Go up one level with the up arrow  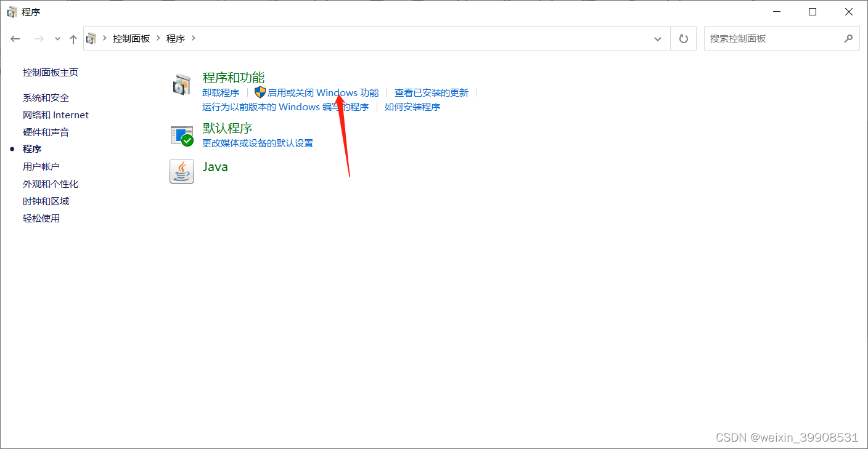tap(73, 39)
